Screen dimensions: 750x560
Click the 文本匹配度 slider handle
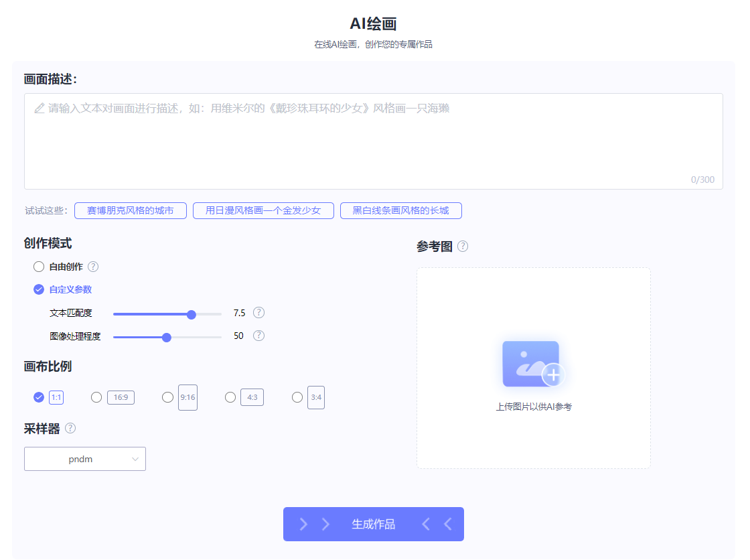[x=192, y=314]
